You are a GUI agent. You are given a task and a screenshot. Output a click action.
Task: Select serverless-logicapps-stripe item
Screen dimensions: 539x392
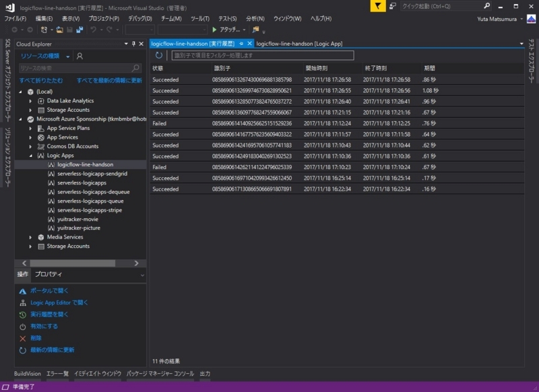[x=90, y=210]
